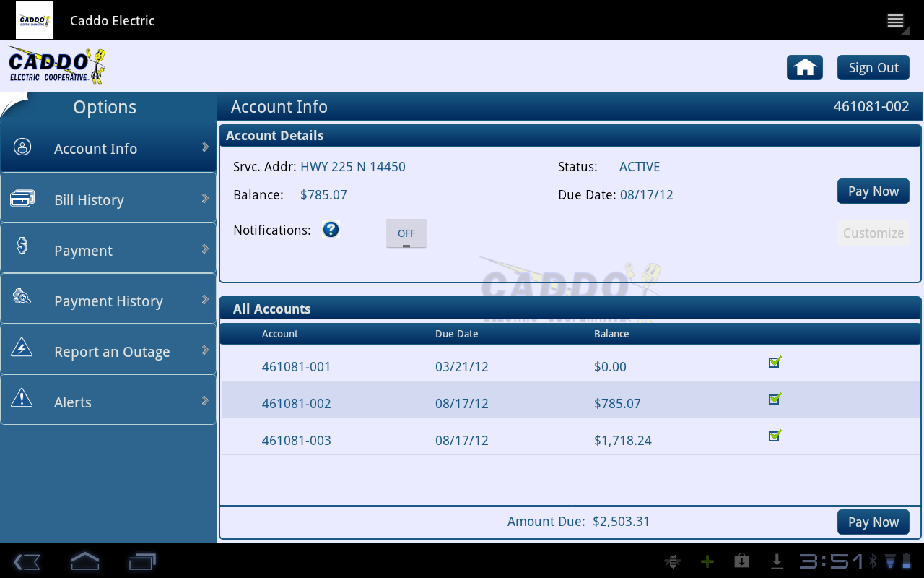Open the Notifications help question mark
Screen dimensions: 924x578
331,230
